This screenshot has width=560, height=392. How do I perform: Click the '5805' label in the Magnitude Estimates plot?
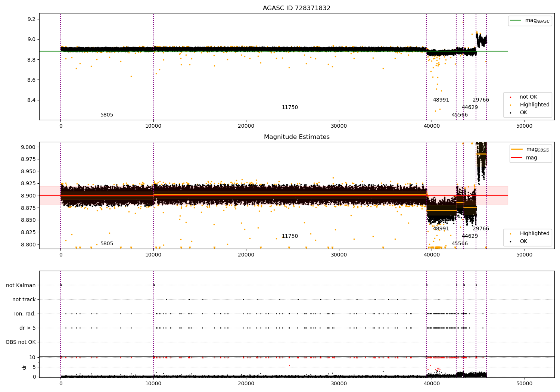pos(107,244)
